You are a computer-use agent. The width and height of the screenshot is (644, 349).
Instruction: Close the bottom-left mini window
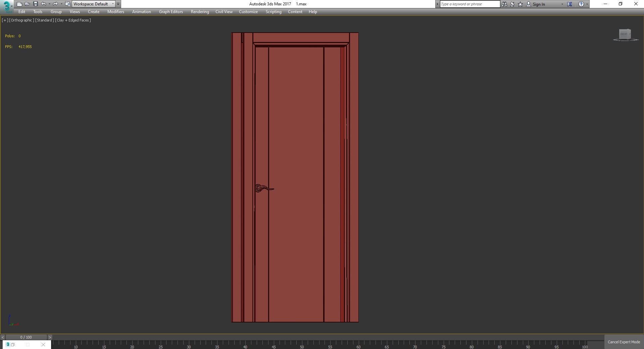[x=43, y=345]
